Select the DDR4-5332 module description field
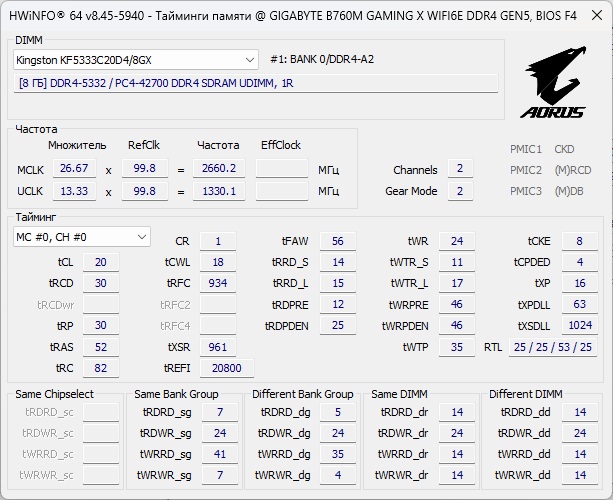Screen dimensions: 613x500 point(256,83)
